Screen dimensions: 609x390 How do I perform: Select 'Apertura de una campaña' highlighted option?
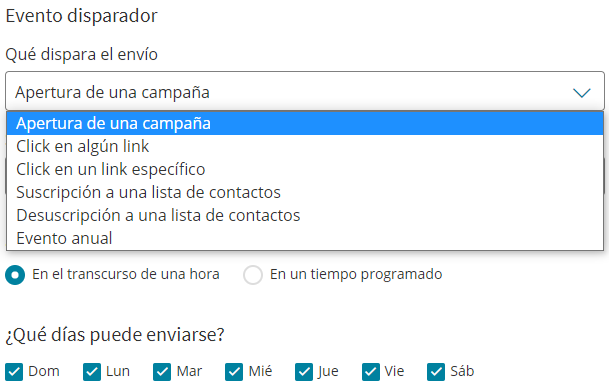click(x=305, y=124)
